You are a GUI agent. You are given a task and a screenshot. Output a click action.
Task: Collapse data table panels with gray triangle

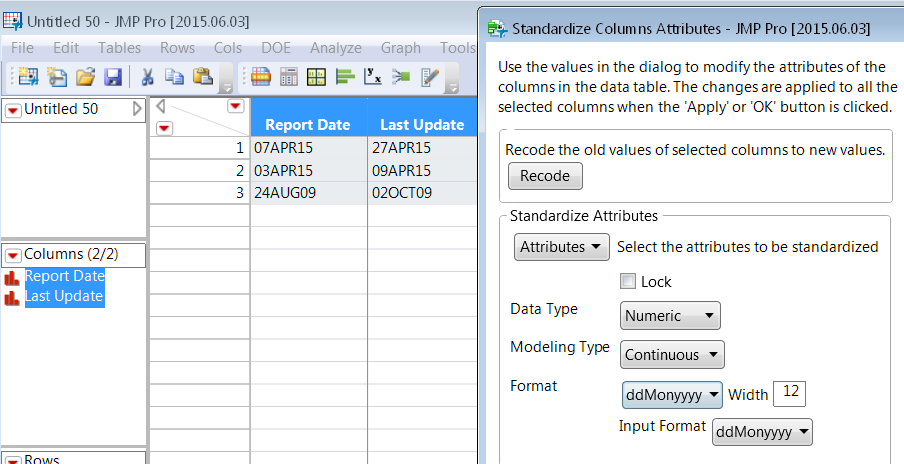[161, 106]
